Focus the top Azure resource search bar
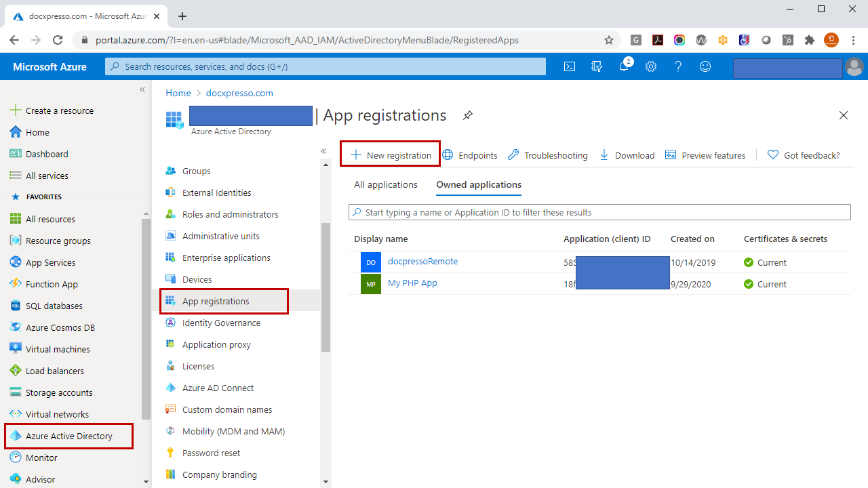This screenshot has width=868, height=488. (x=325, y=66)
